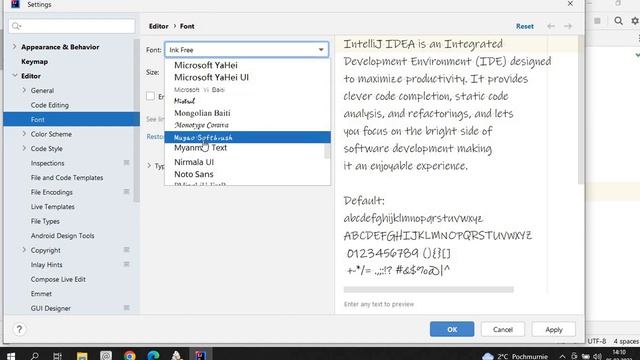Open File Types settings

pos(45,221)
